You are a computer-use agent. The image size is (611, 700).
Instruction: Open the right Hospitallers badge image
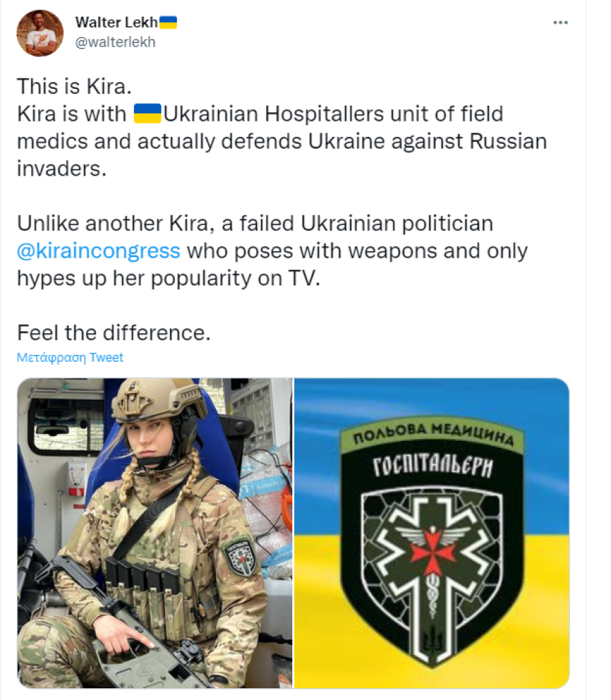(431, 533)
